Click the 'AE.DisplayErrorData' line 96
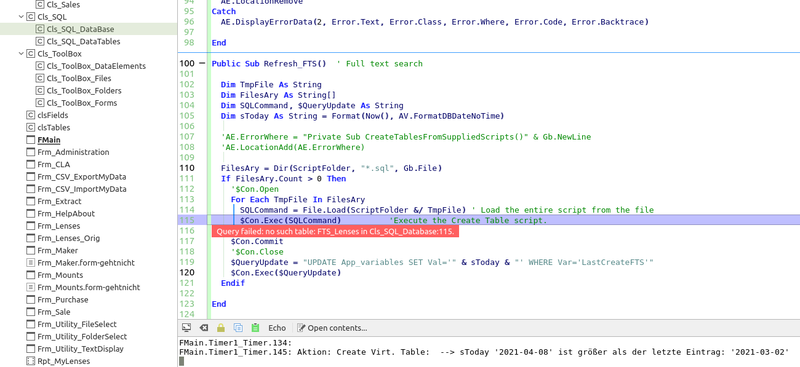 pos(435,22)
